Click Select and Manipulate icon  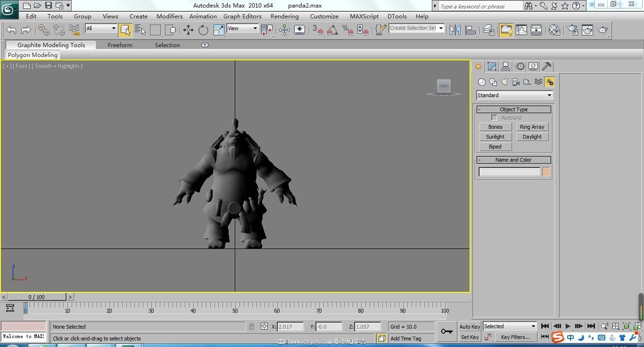284,30
